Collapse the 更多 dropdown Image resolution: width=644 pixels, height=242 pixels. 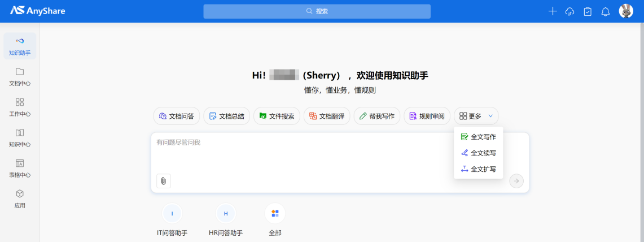[x=476, y=116]
